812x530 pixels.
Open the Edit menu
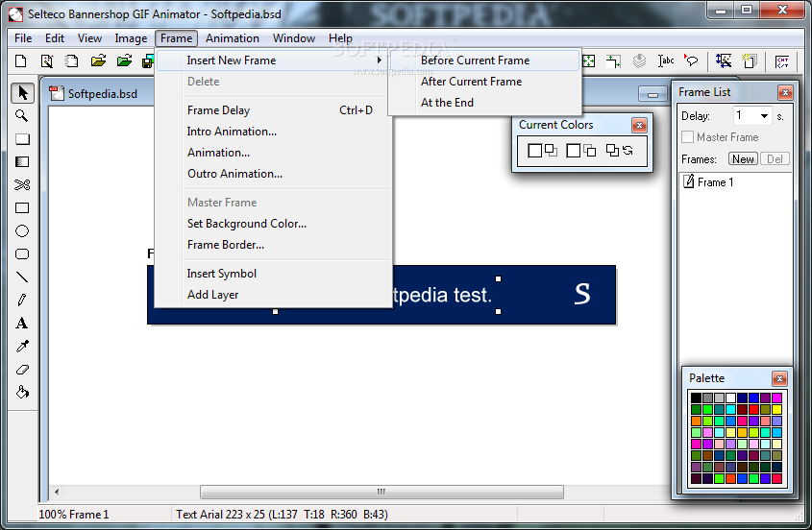pos(55,38)
